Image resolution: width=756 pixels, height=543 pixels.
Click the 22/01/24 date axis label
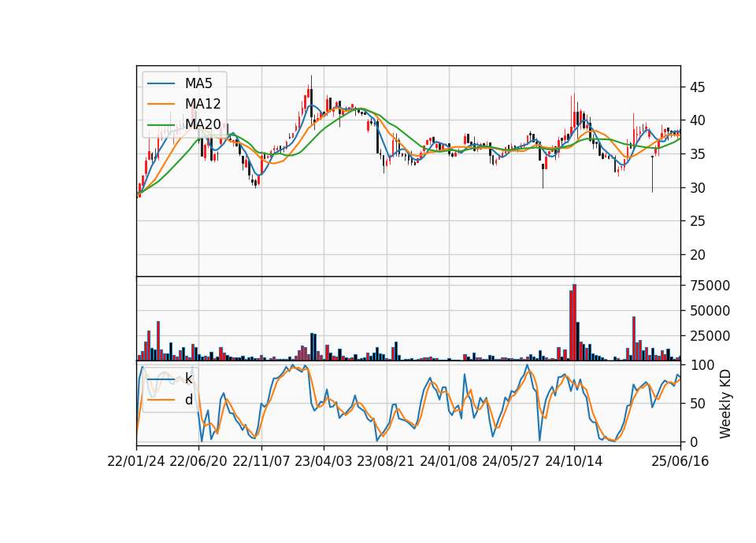pyautogui.click(x=136, y=461)
